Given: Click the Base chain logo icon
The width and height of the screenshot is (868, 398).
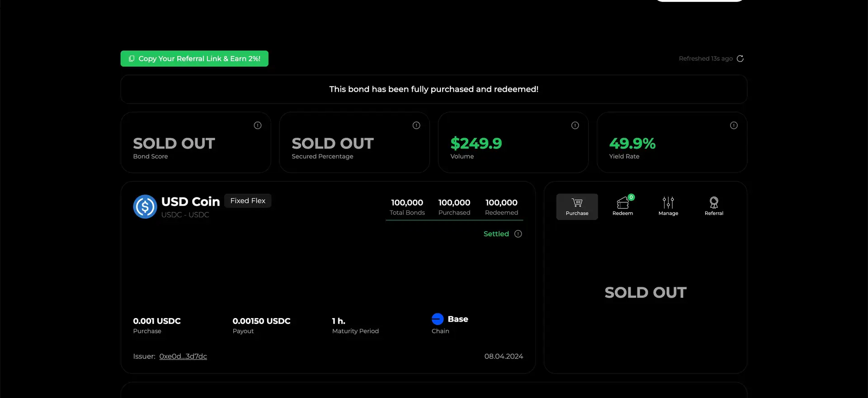Looking at the screenshot, I should pyautogui.click(x=438, y=319).
